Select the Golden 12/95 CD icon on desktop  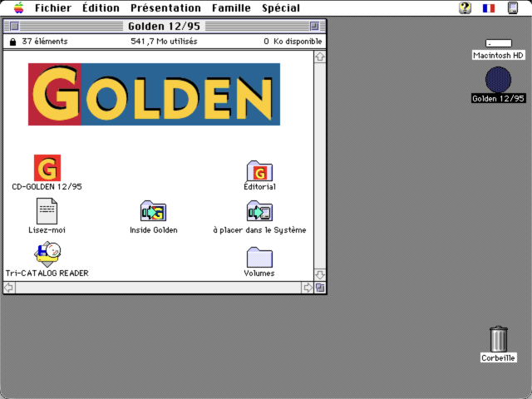point(498,80)
